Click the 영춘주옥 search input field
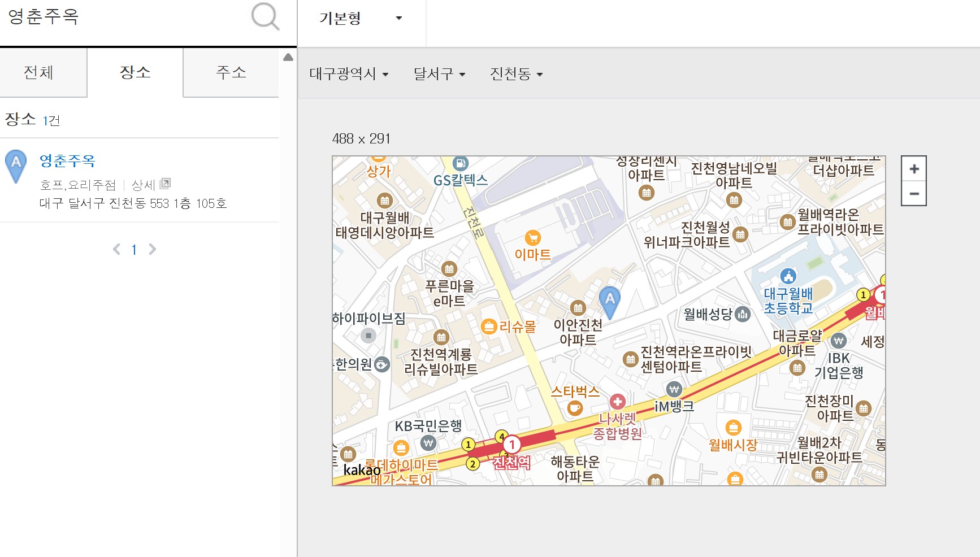The width and height of the screenshot is (980, 557). (x=124, y=17)
